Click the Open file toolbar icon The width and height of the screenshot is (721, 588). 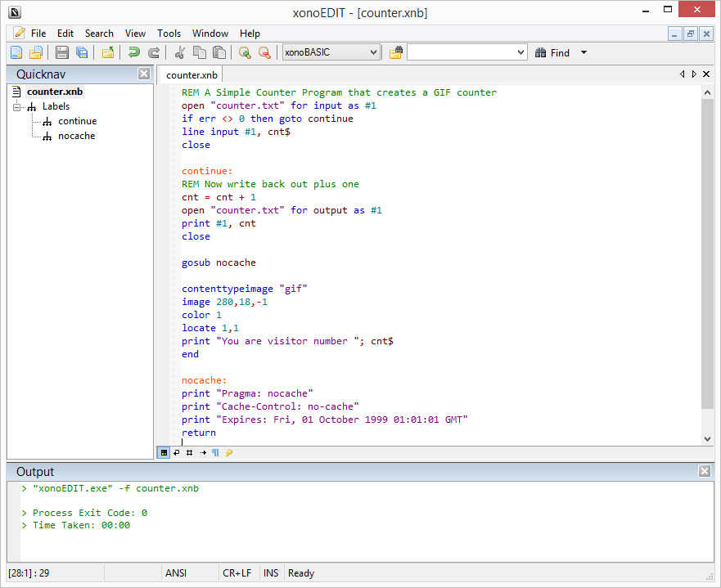click(36, 53)
